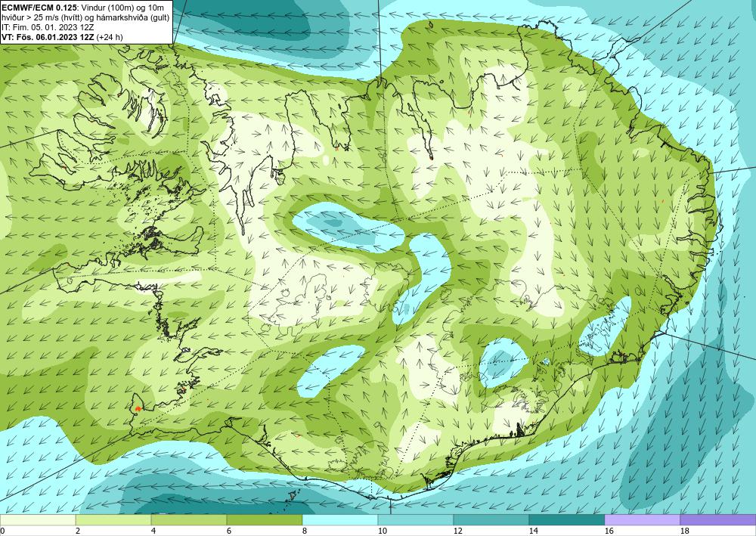The width and height of the screenshot is (756, 536).
Task: Click the 12–14 m/s darker teal legend swatch
Action: pyautogui.click(x=491, y=520)
